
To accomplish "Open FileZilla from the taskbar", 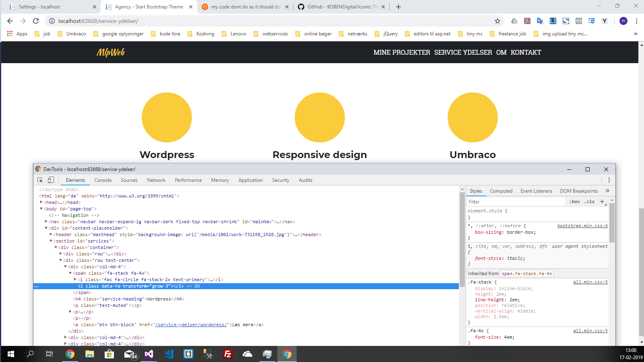I will click(x=228, y=354).
